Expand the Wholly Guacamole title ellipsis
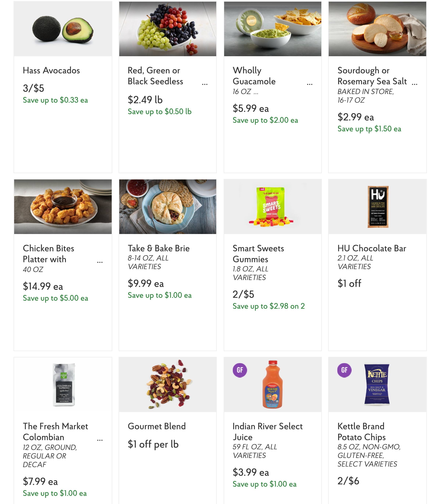 point(309,84)
